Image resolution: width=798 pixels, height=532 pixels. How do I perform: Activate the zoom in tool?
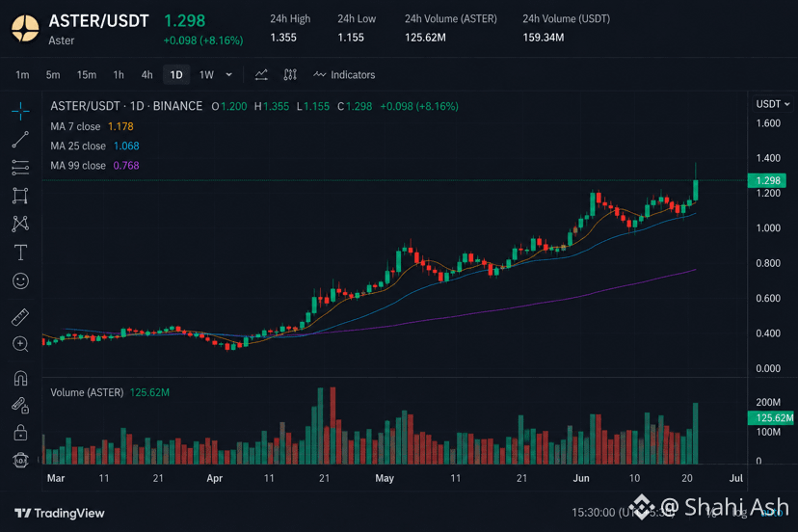(20, 344)
